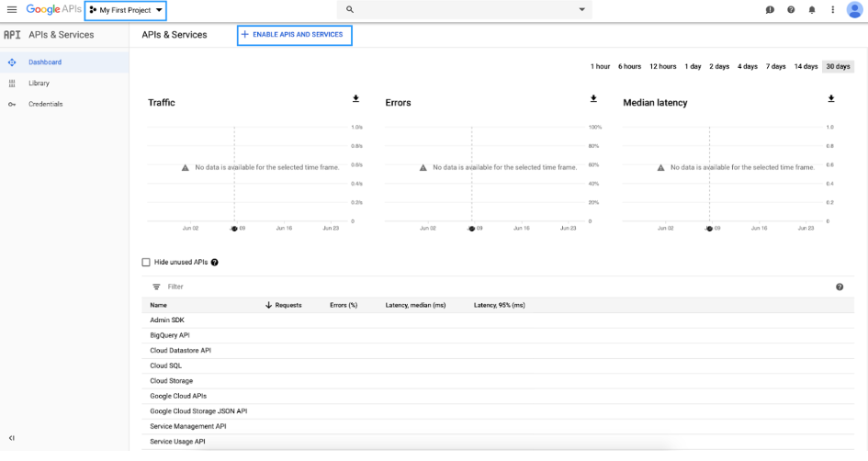The image size is (868, 461).
Task: Click the Filter list icon
Action: point(156,287)
